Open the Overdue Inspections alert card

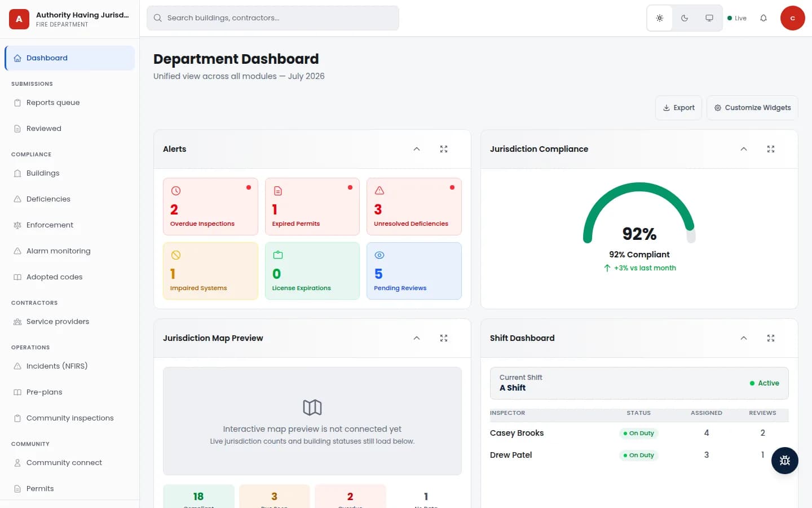(210, 207)
